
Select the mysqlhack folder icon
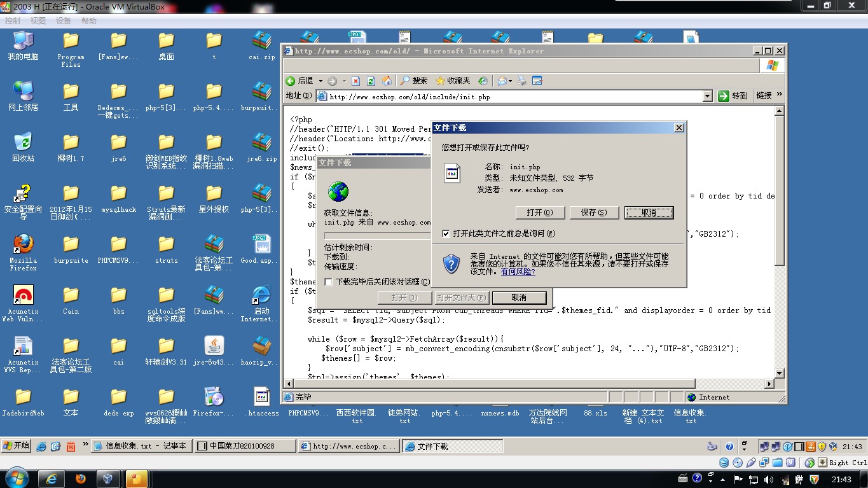point(119,199)
